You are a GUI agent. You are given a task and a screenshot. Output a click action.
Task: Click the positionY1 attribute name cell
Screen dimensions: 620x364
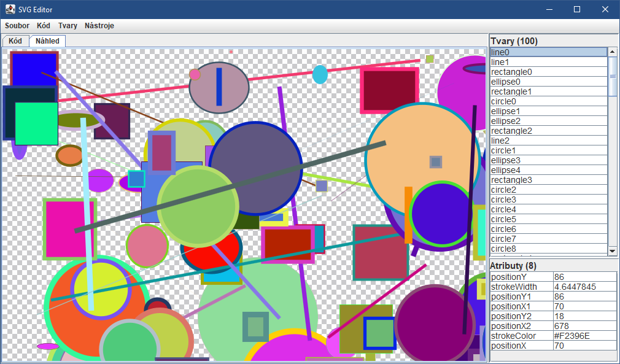(522, 297)
